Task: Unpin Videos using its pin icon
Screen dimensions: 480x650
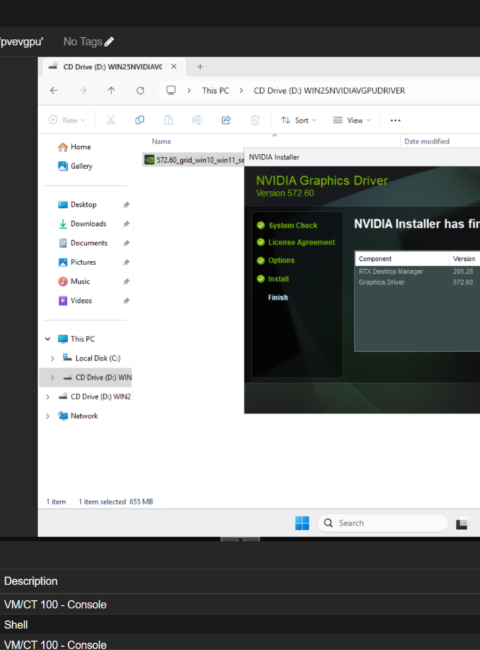Action: pos(126,301)
